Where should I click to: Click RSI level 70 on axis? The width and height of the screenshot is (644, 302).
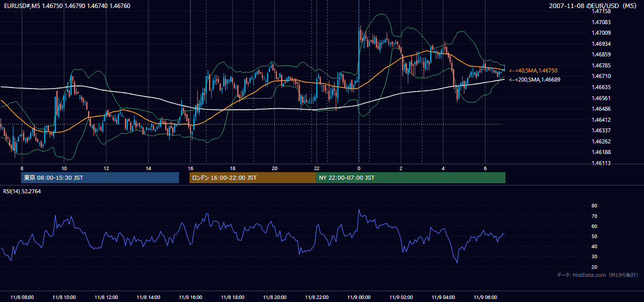coord(594,216)
